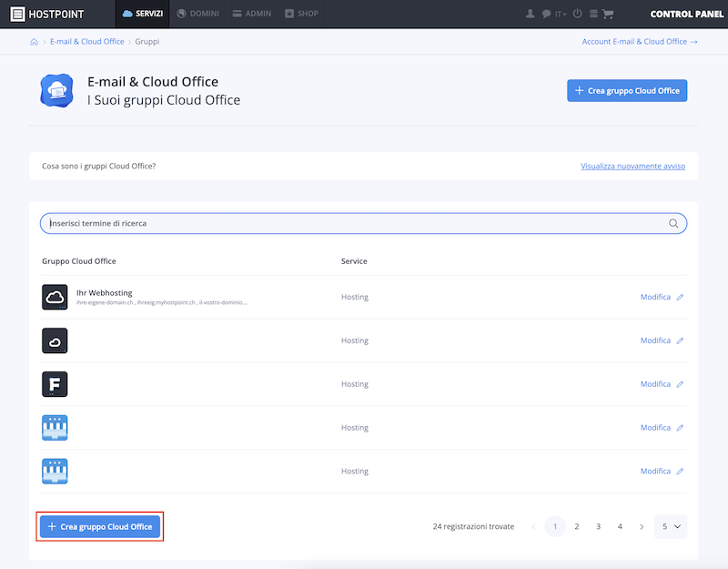Open the user account icon in header
Viewport: 728px width, 569px height.
click(530, 14)
